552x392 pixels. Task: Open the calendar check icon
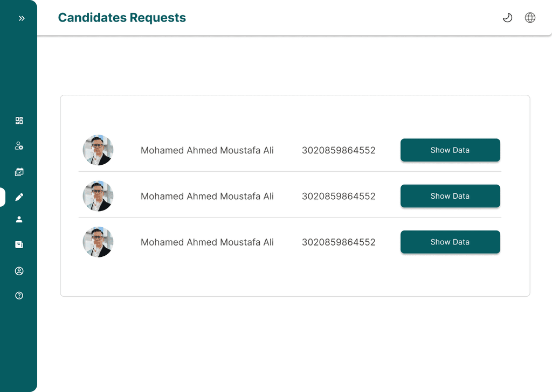point(19,172)
